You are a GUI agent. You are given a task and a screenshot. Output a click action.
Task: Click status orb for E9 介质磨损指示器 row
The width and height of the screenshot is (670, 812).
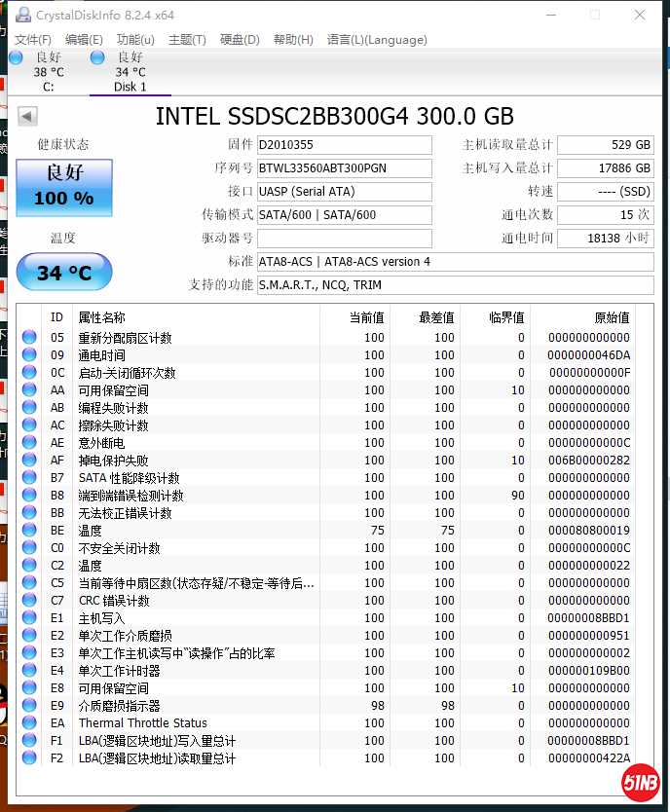[x=29, y=706]
